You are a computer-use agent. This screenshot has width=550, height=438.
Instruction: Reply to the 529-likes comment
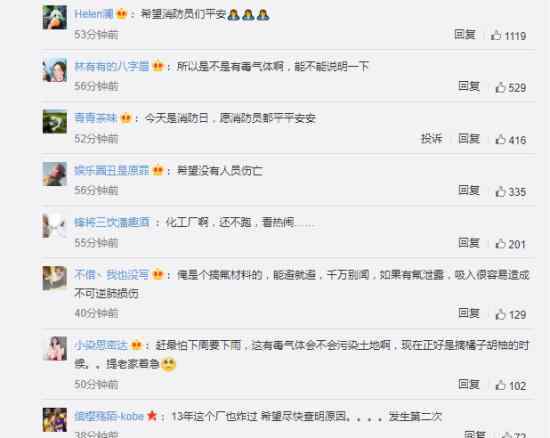pyautogui.click(x=469, y=86)
